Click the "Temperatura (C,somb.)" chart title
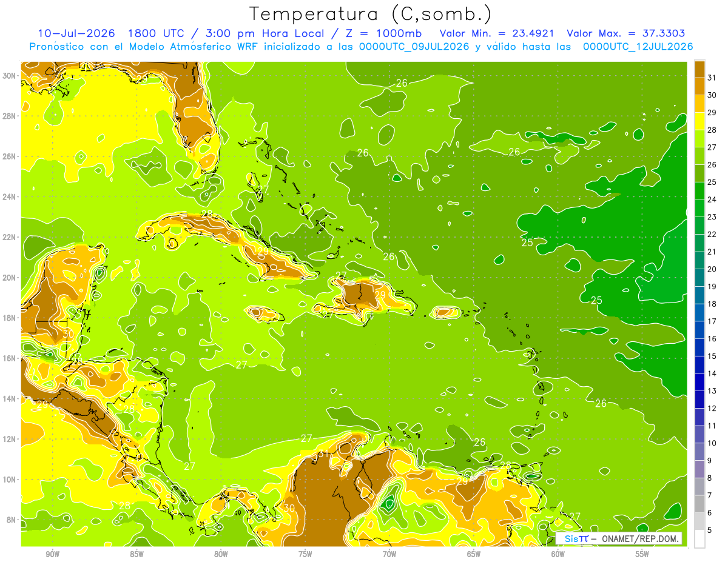This screenshot has height=562, width=728. (x=371, y=15)
